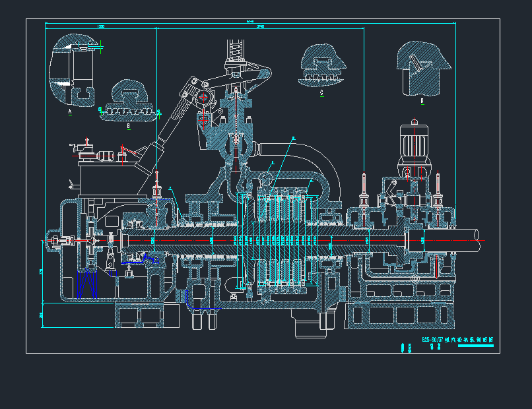The height and width of the screenshot is (409, 532).
Task: Select the turbine blade stages at center
Action: 283,239
